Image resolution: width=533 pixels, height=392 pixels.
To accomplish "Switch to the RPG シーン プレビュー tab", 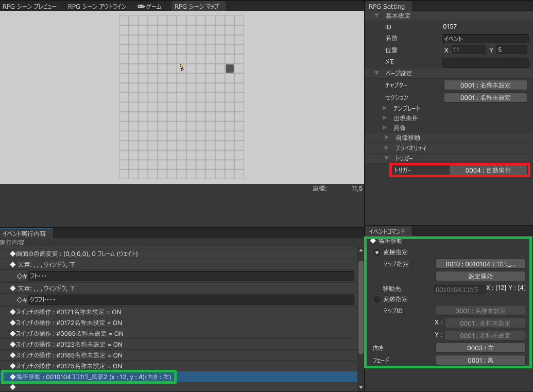I will [30, 7].
